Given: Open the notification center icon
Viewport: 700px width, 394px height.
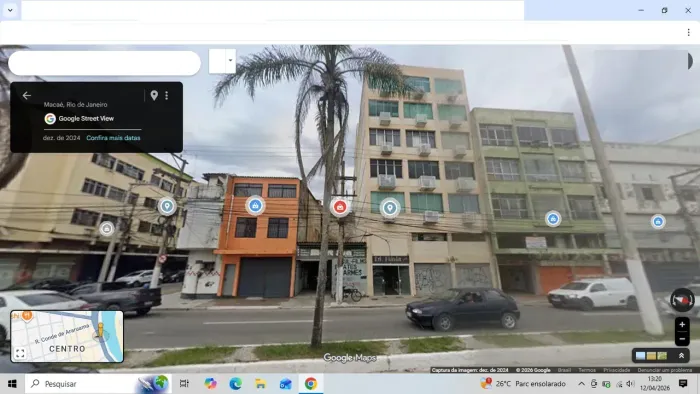Looking at the screenshot, I should [x=683, y=384].
